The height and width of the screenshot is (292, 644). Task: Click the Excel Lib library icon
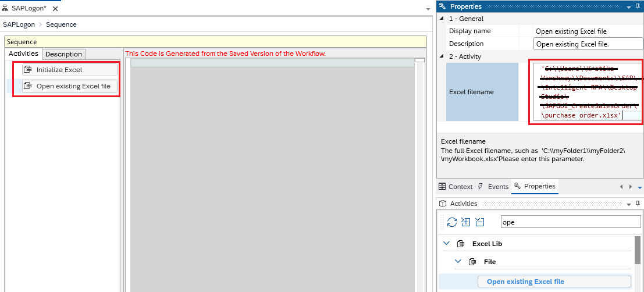tap(461, 244)
